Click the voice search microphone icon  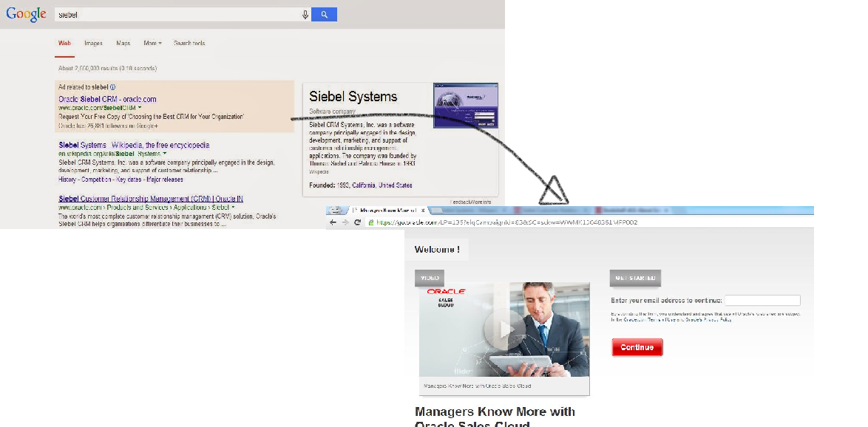[305, 15]
